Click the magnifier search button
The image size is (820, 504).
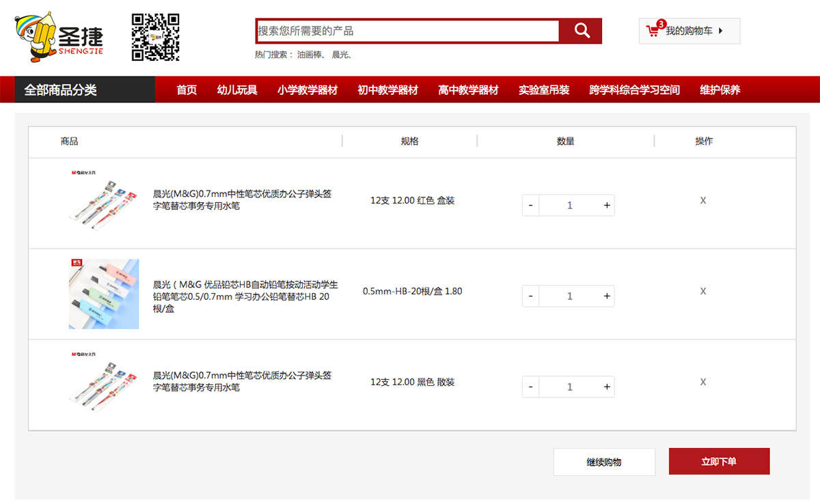click(582, 31)
